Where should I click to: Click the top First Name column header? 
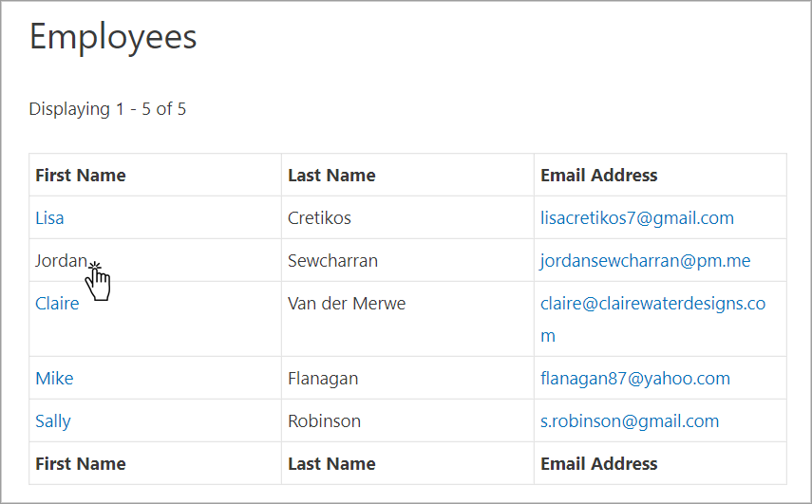(x=81, y=176)
